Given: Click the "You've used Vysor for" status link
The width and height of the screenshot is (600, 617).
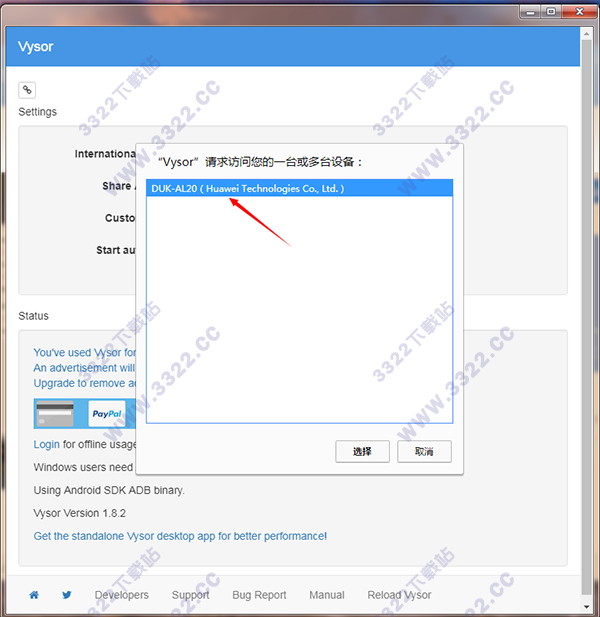Looking at the screenshot, I should (85, 352).
